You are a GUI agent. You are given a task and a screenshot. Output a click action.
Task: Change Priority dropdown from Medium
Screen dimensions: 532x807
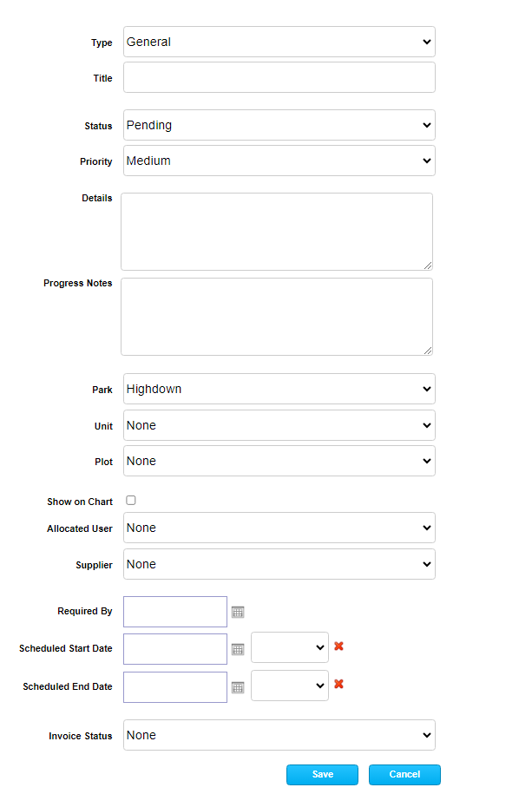click(x=279, y=161)
